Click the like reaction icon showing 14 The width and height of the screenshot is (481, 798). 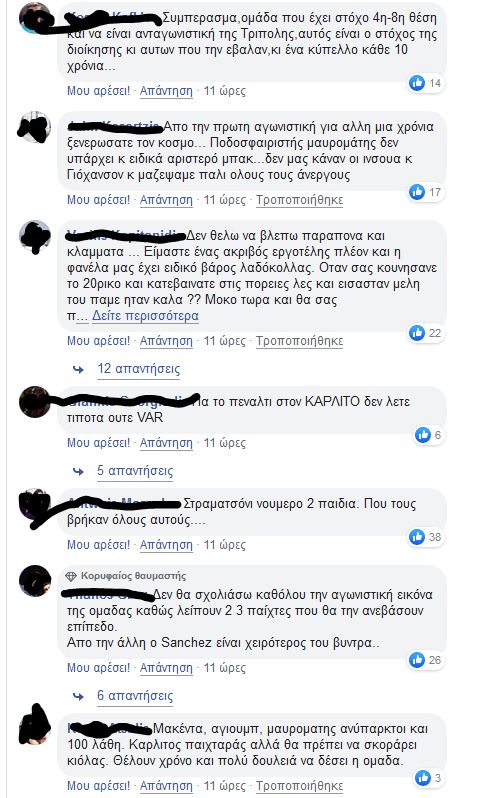[417, 83]
